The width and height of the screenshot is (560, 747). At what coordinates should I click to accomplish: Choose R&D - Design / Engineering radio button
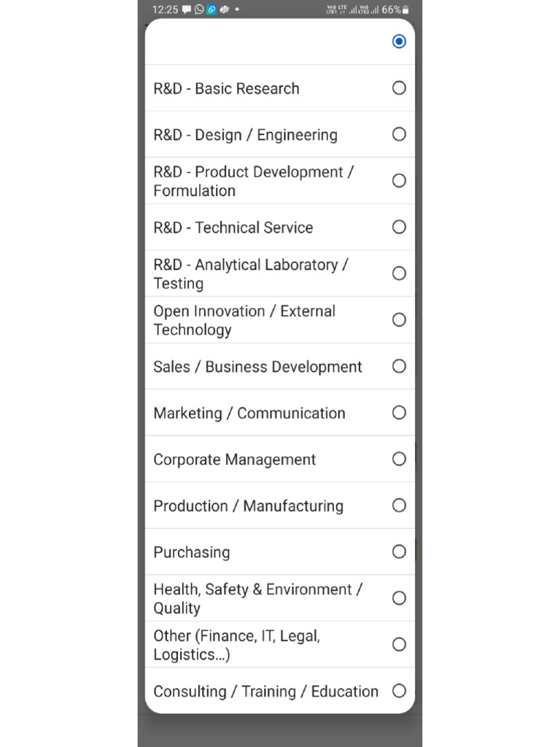(399, 134)
